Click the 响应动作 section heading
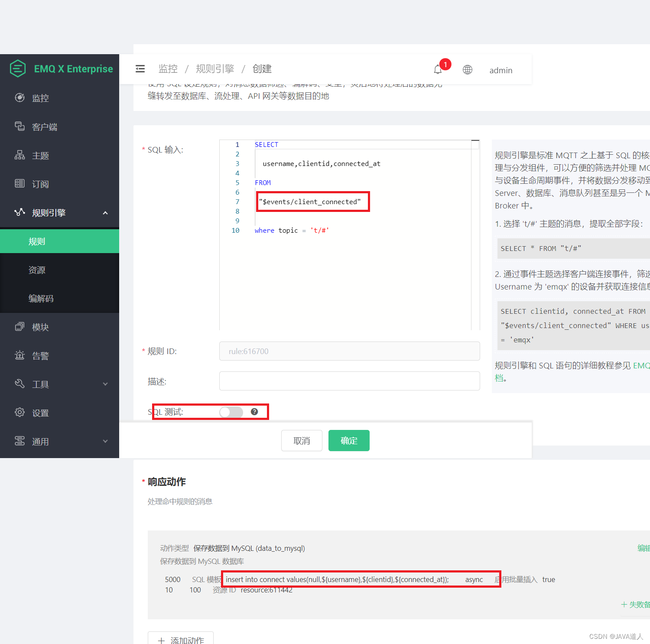 167,481
